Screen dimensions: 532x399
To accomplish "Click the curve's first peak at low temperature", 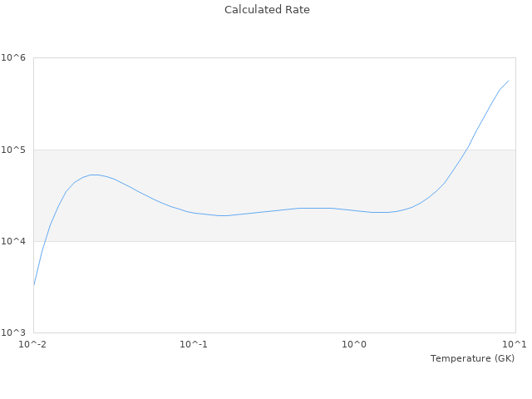I will pos(94,175).
